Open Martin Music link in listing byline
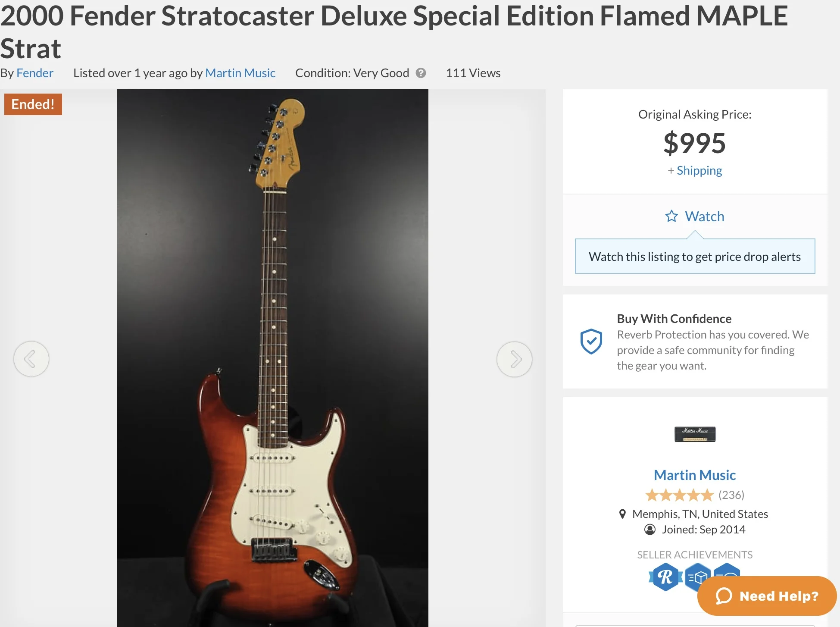The width and height of the screenshot is (840, 627). [240, 73]
